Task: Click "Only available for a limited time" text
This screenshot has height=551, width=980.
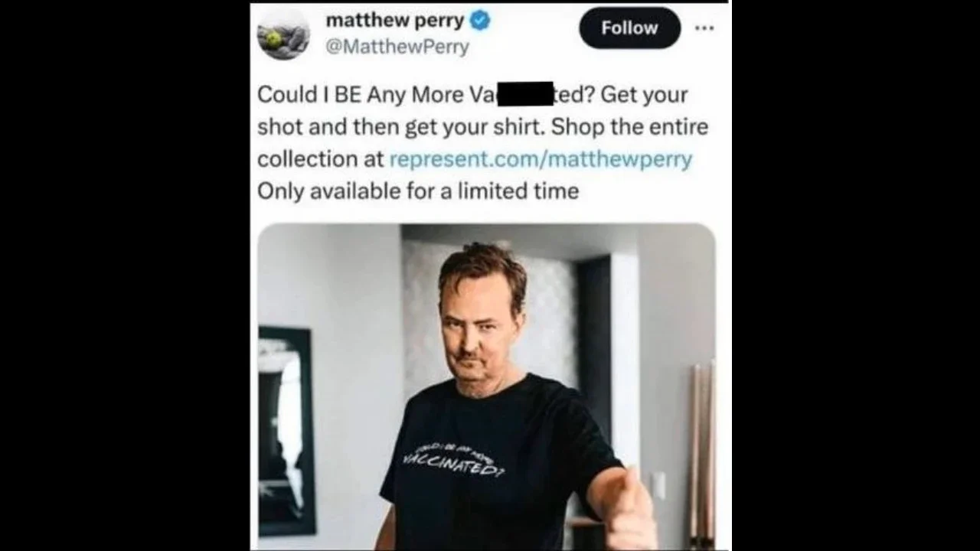Action: 418,191
